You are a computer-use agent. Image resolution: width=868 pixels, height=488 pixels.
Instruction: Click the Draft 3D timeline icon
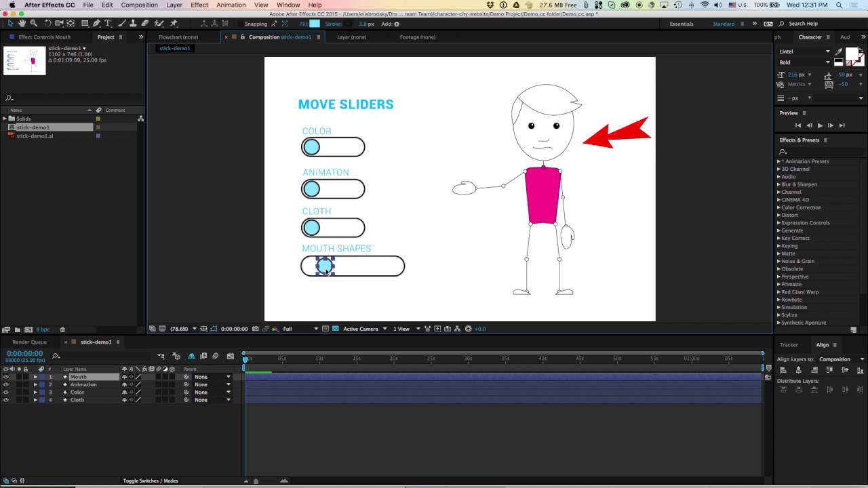(176, 356)
